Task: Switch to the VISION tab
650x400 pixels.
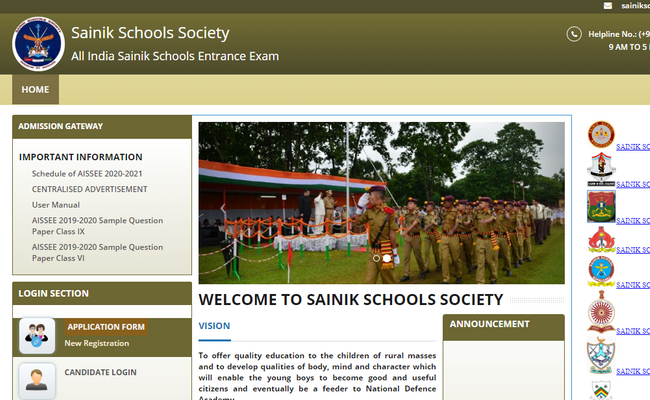Action: [214, 326]
